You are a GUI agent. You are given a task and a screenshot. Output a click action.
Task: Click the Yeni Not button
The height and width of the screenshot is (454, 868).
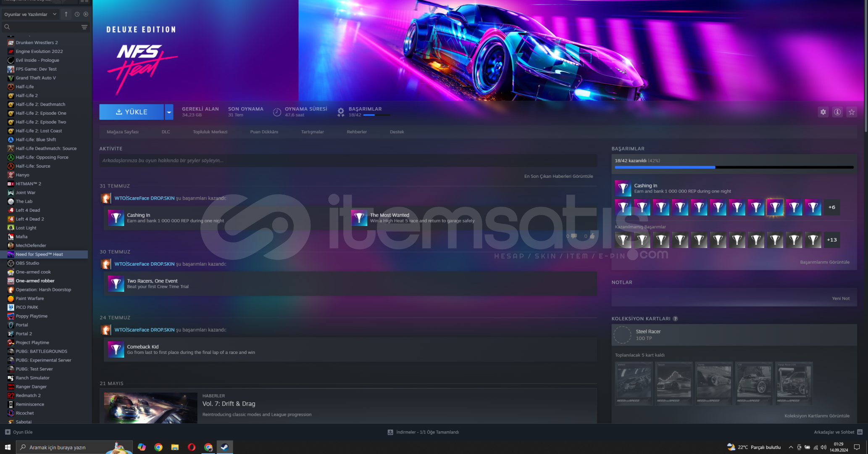[841, 298]
